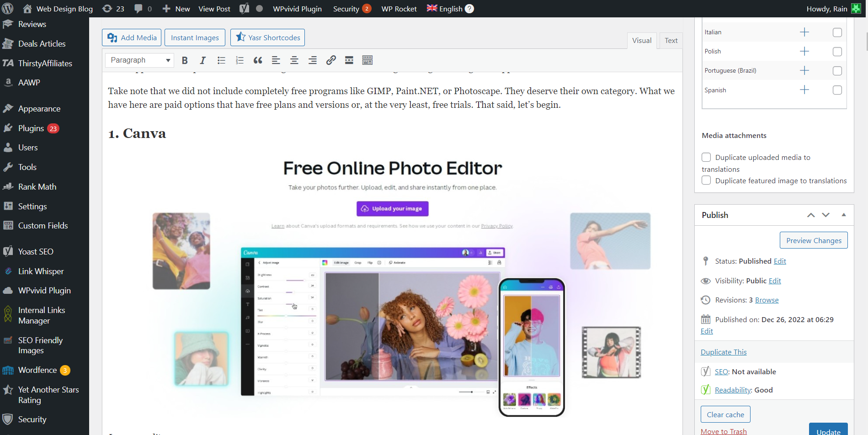Check the Spanish language checkbox
868x435 pixels.
point(837,90)
